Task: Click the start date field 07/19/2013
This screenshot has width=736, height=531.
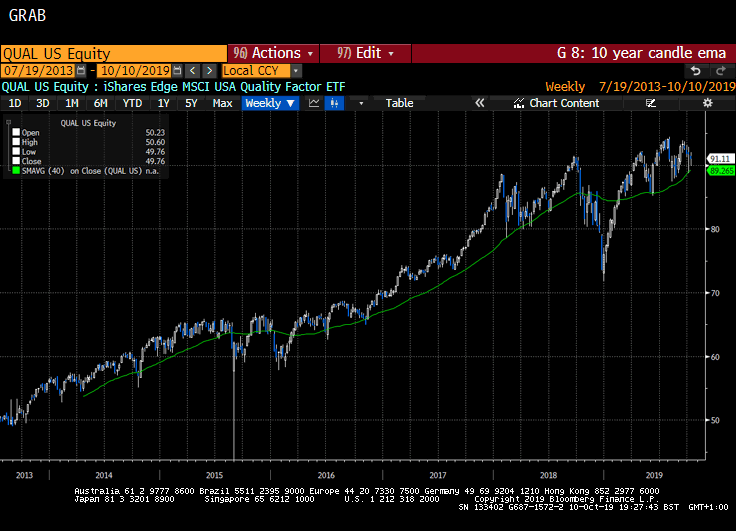Action: click(38, 71)
